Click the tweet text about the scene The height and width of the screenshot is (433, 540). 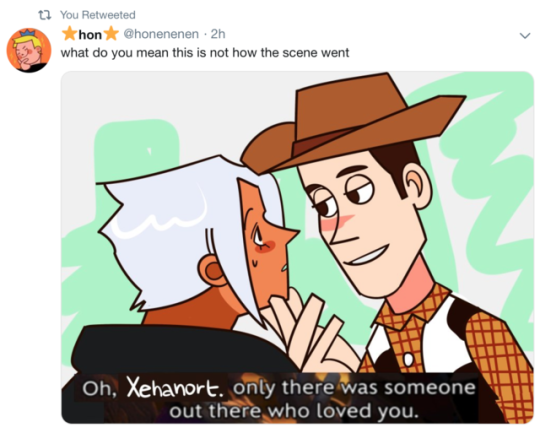coord(205,53)
